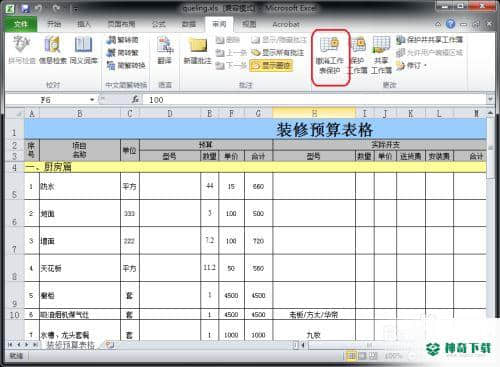Open the Track Changes (修订) dropdown
This screenshot has height=367, width=500.
[x=411, y=65]
